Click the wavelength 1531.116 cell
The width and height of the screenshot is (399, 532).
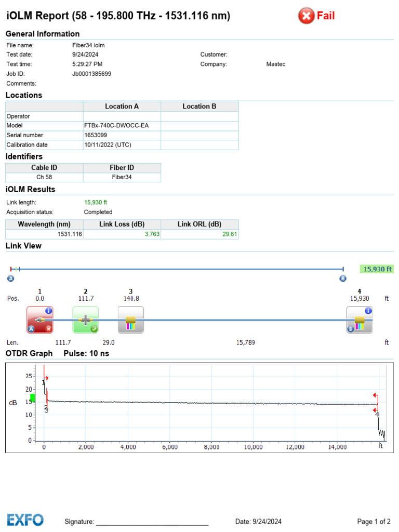click(44, 234)
